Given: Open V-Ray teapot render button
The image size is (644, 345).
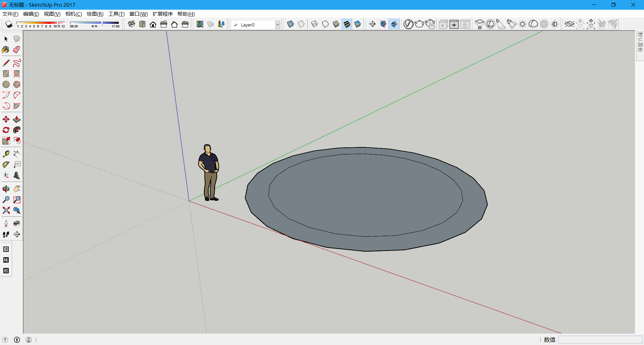Looking at the screenshot, I should click(x=419, y=24).
